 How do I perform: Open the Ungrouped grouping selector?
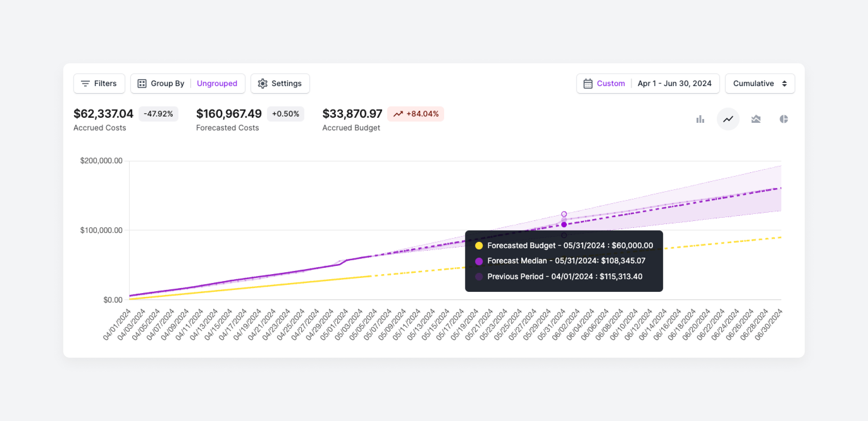(217, 83)
